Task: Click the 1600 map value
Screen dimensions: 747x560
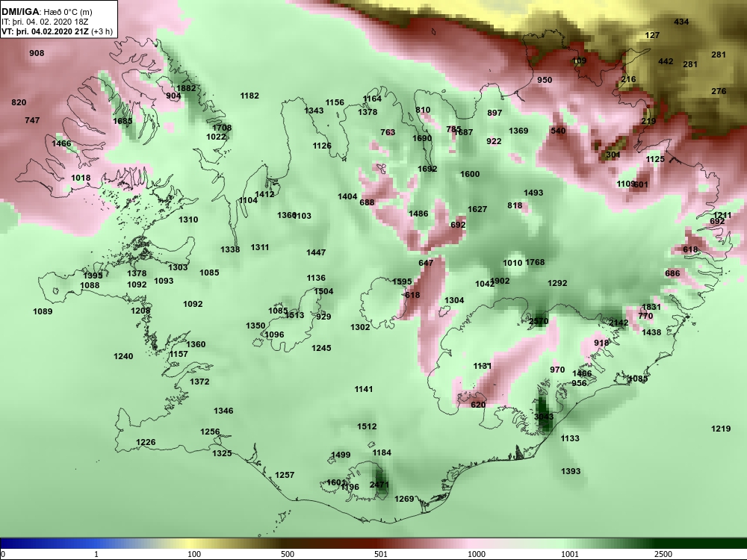Action: [470, 174]
